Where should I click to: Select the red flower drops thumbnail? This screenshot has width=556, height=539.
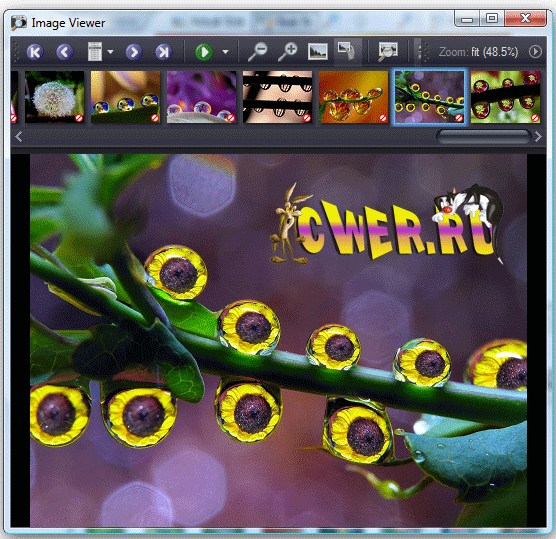[x=505, y=97]
